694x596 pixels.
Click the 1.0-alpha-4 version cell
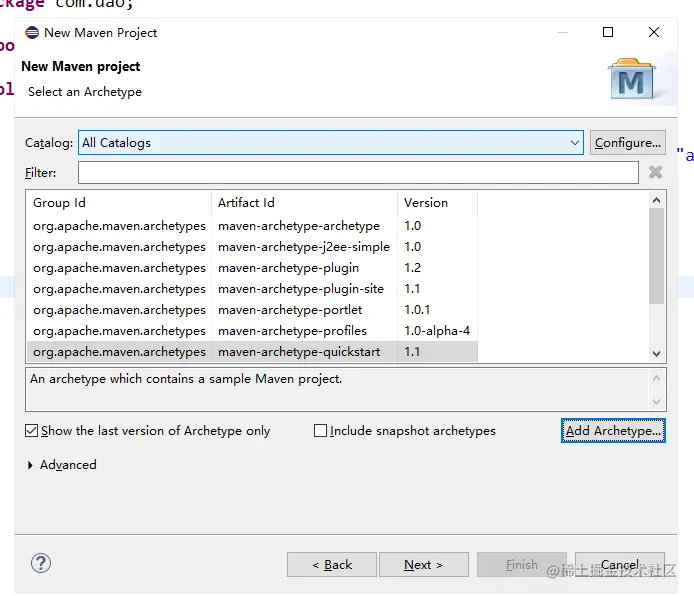(x=437, y=331)
